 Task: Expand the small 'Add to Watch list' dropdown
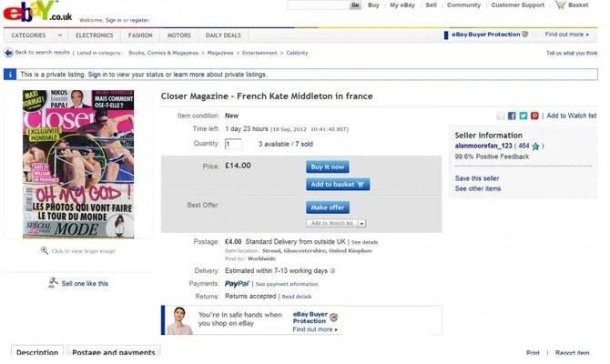point(361,223)
